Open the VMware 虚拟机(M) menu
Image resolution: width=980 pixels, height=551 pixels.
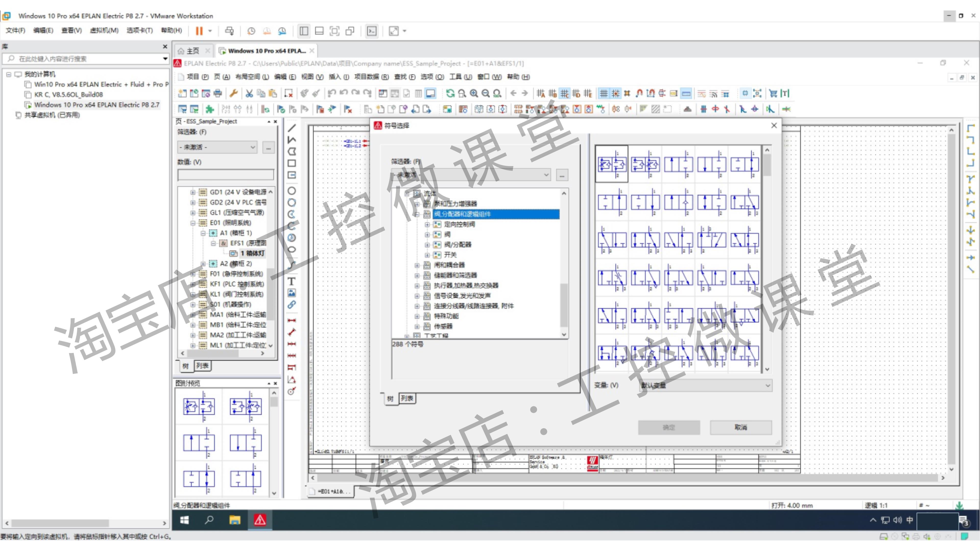104,30
